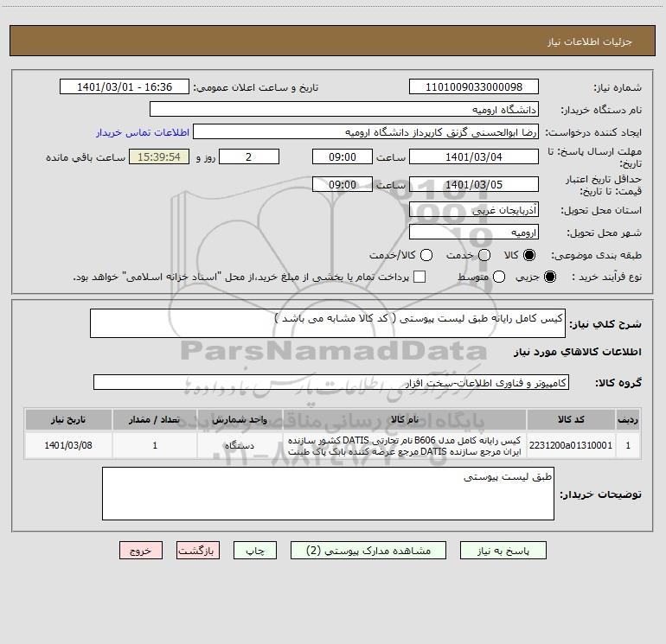This screenshot has width=666, height=644.
Task: Click product code 2231200a01310001 cell
Action: coord(571,445)
